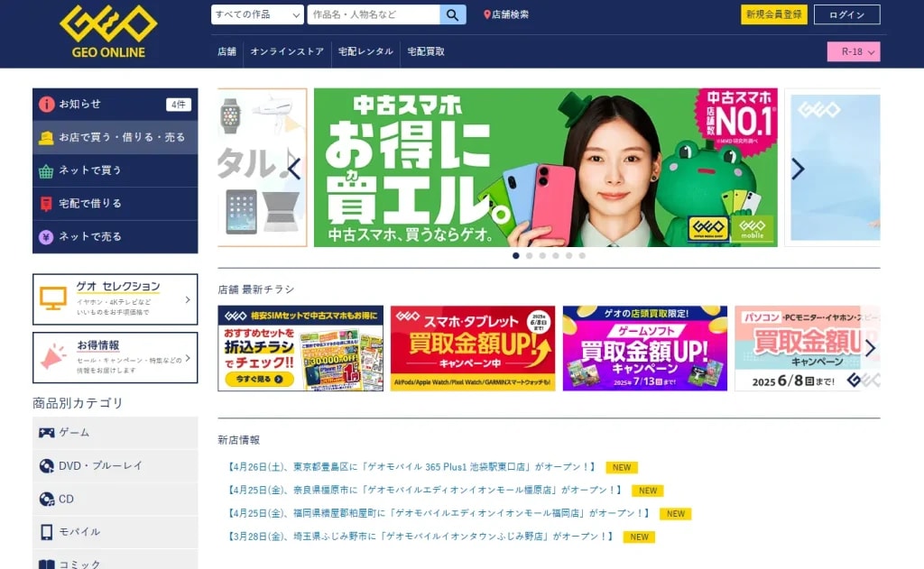Expand the すべての作品 dropdown

pos(257,14)
